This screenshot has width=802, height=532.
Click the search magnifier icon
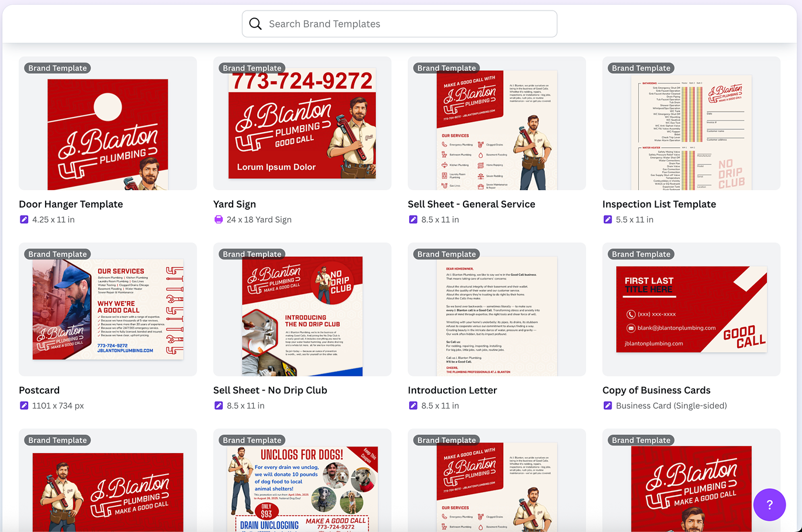click(255, 24)
